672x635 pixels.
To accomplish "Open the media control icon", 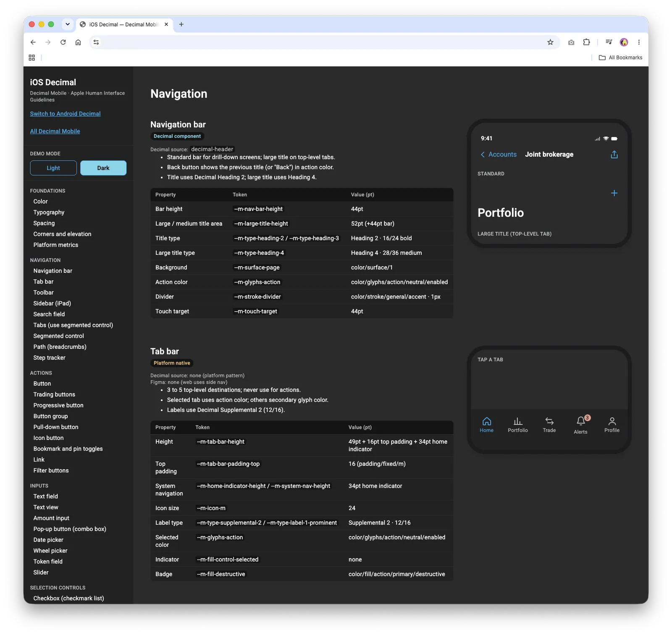I will click(x=609, y=42).
